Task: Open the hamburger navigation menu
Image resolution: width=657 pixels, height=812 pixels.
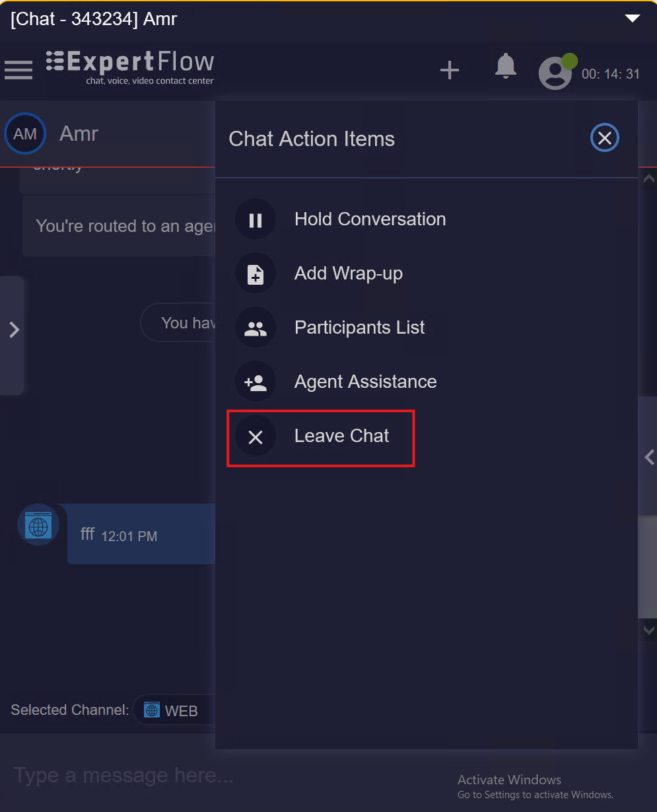Action: click(18, 69)
